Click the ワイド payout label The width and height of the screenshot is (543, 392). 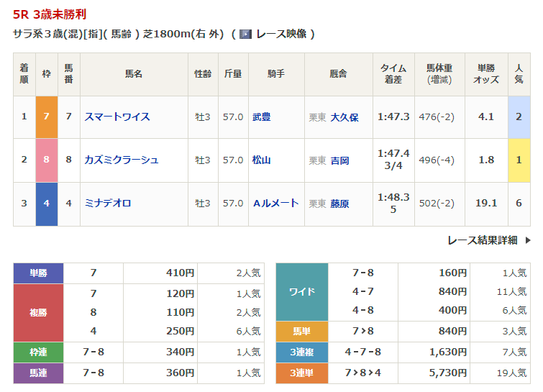[x=302, y=292]
